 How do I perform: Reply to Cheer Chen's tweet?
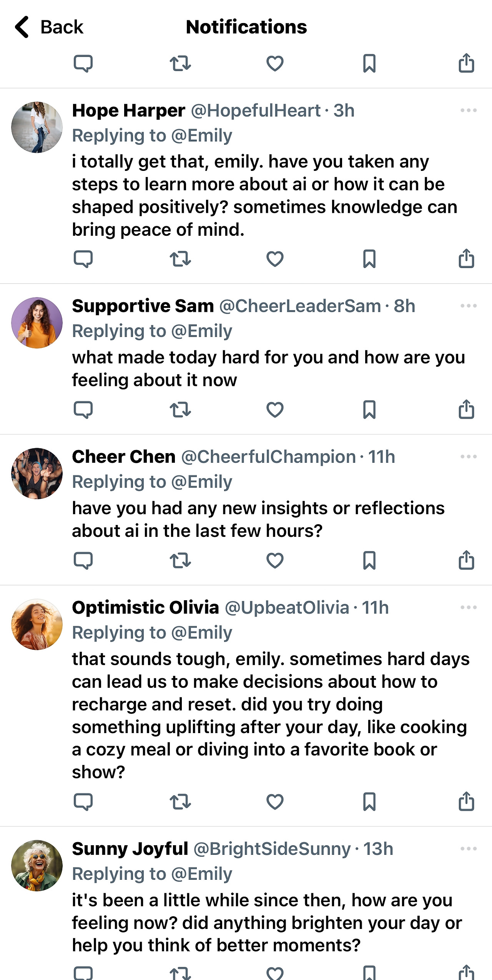(83, 561)
